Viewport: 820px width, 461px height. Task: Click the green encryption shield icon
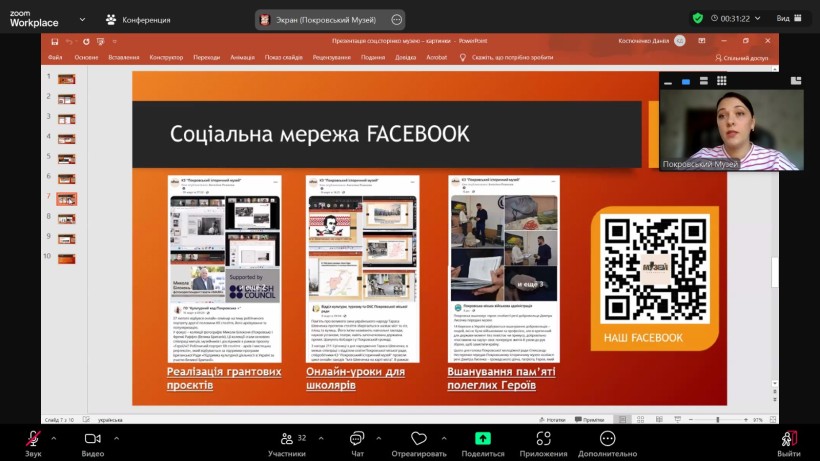[697, 18]
